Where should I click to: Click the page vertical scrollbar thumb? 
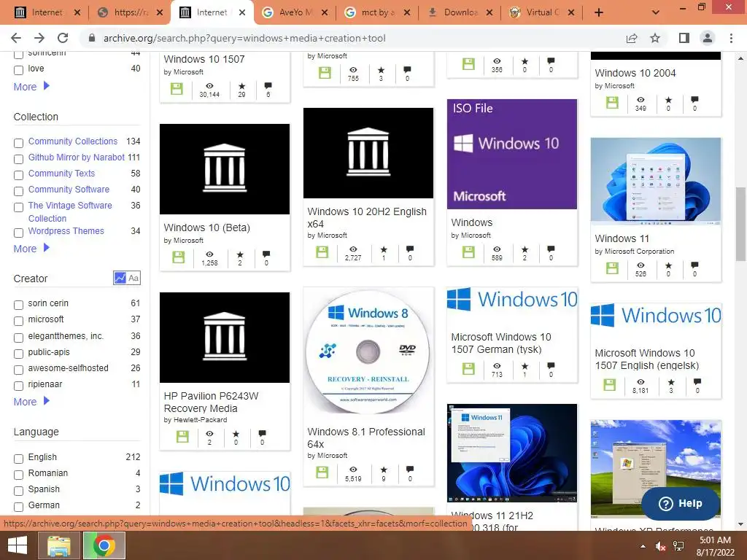point(741,224)
